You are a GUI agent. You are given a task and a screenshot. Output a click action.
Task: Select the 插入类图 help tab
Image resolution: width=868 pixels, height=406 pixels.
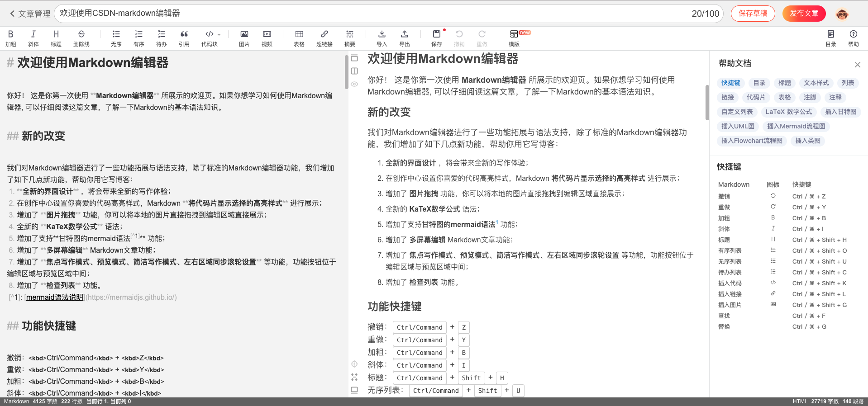coord(808,141)
